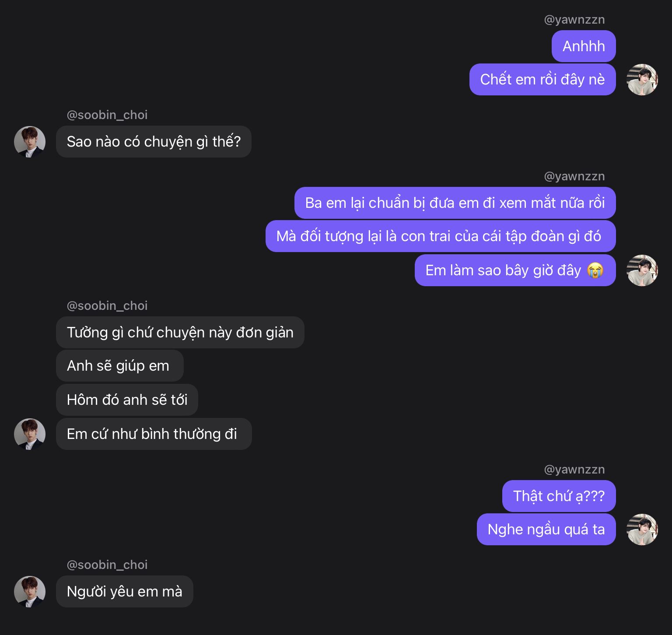
Task: Click soobin_choi's avatar beside "Sao nào có chuyện gì thế?"
Action: [30, 142]
